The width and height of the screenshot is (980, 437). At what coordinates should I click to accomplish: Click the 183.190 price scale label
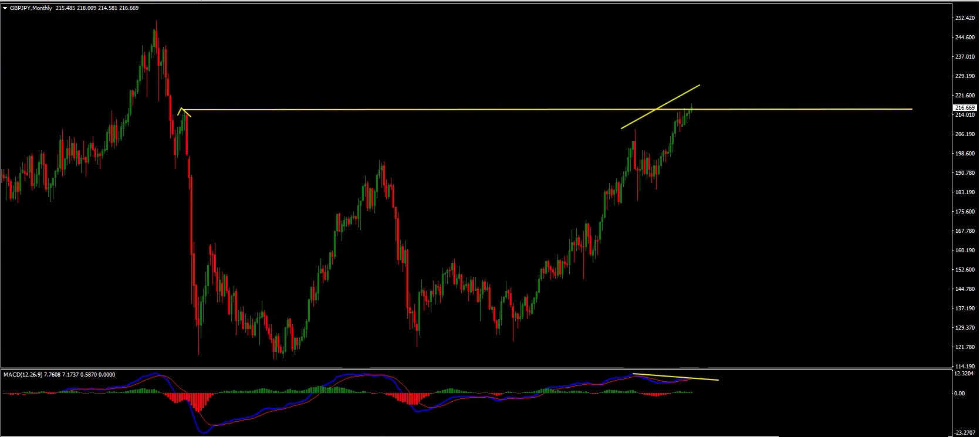tap(965, 192)
